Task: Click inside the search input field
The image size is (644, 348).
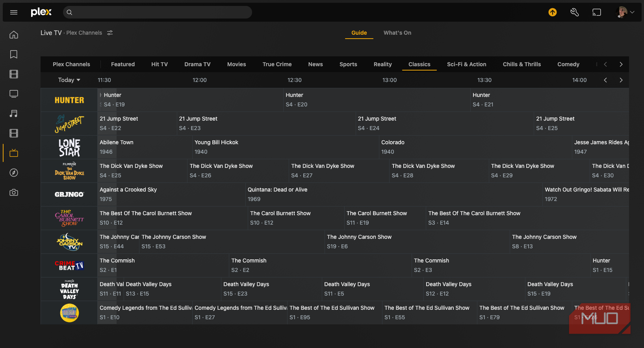Action: click(158, 12)
